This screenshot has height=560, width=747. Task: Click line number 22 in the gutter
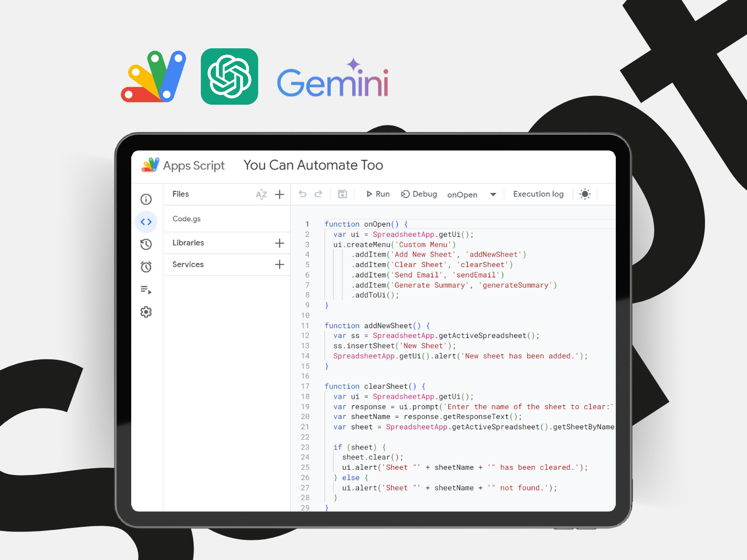[305, 437]
